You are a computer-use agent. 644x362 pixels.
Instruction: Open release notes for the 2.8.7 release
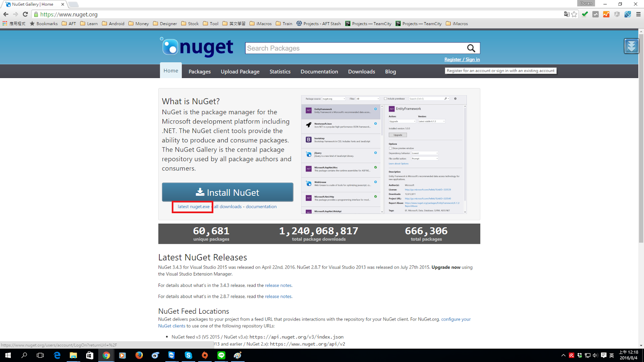click(278, 296)
